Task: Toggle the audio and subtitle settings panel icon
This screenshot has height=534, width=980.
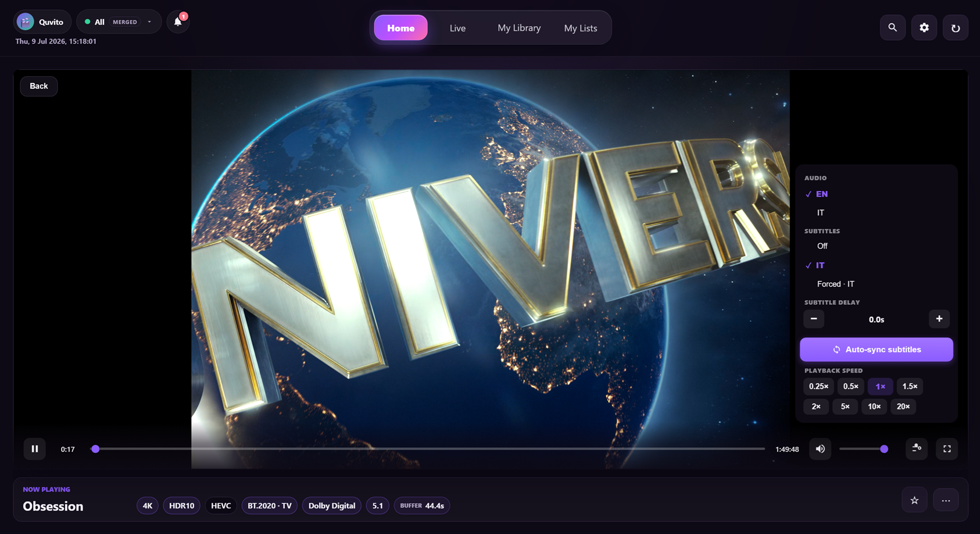Action: (917, 448)
